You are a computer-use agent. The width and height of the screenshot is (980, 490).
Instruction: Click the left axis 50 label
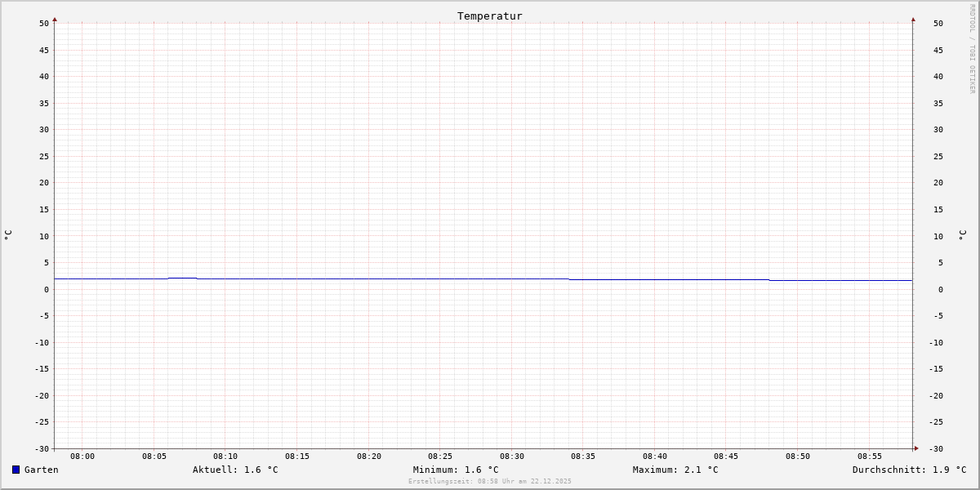44,24
